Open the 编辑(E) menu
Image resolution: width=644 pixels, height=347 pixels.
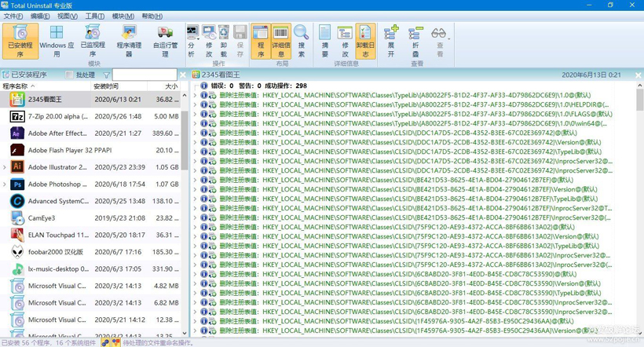pyautogui.click(x=40, y=16)
